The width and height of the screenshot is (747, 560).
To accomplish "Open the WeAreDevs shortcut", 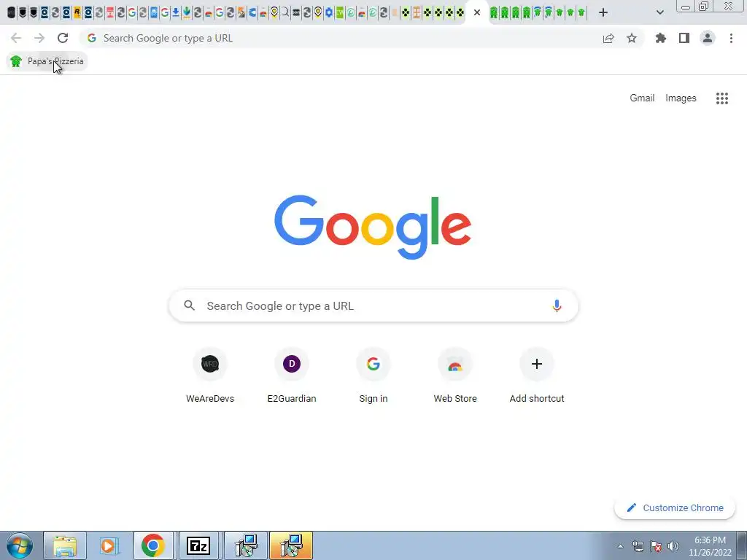I will coord(210,376).
